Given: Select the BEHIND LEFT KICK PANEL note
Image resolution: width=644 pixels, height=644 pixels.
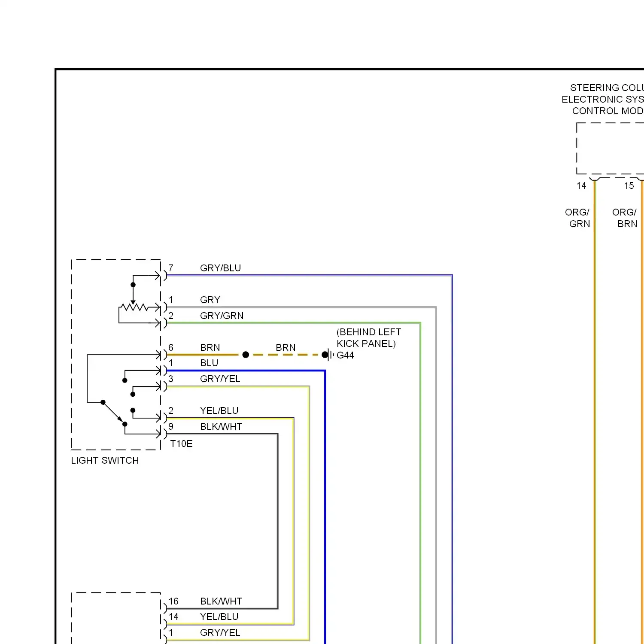Looking at the screenshot, I should [368, 337].
